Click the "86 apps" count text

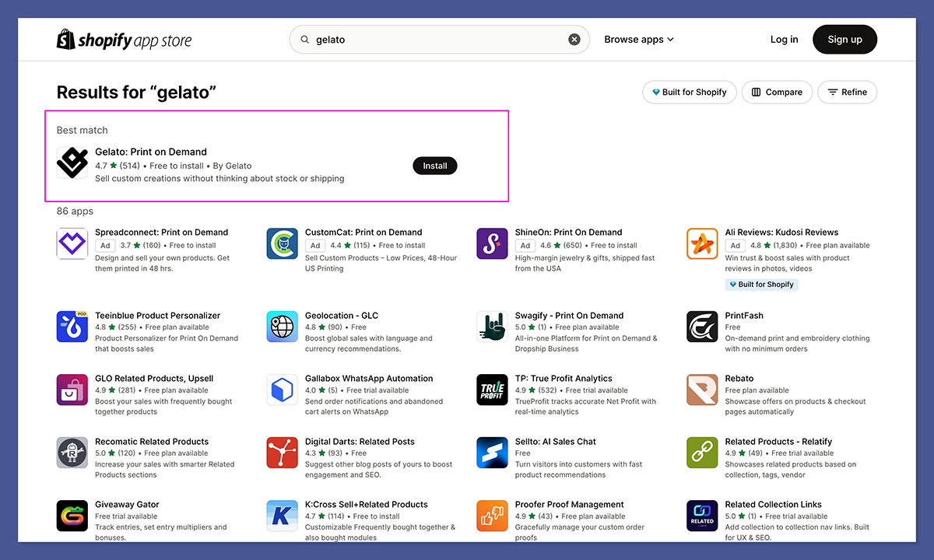(75, 211)
